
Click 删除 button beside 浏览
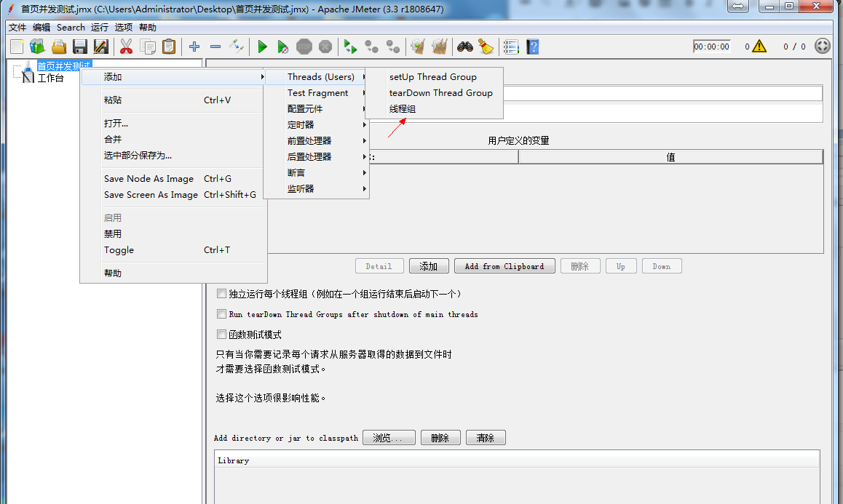(440, 437)
